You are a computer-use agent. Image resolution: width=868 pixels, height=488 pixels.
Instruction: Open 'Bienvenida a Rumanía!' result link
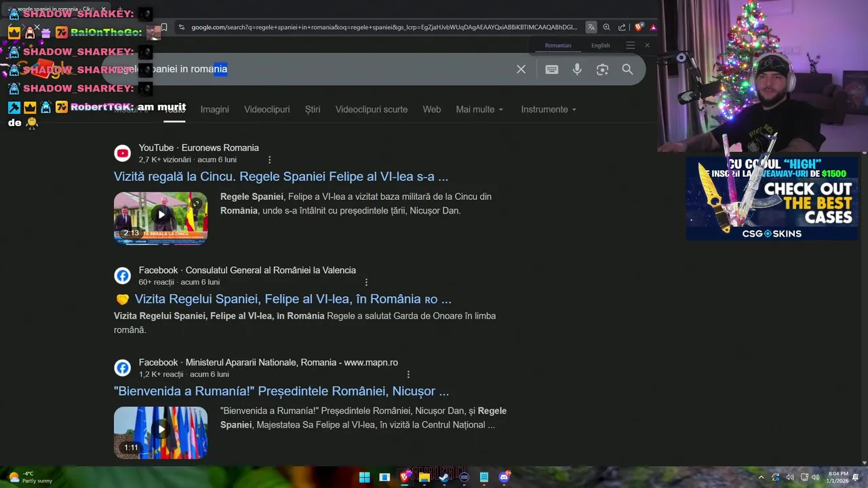pos(281,391)
